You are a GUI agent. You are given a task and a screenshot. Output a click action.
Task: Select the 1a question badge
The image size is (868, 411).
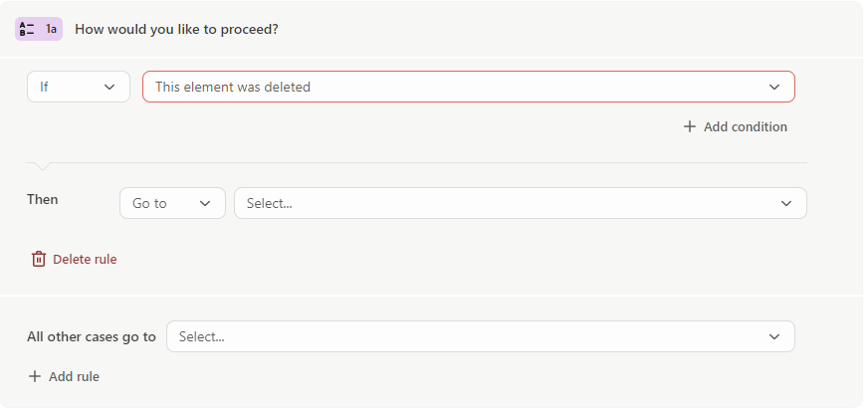pyautogui.click(x=39, y=29)
